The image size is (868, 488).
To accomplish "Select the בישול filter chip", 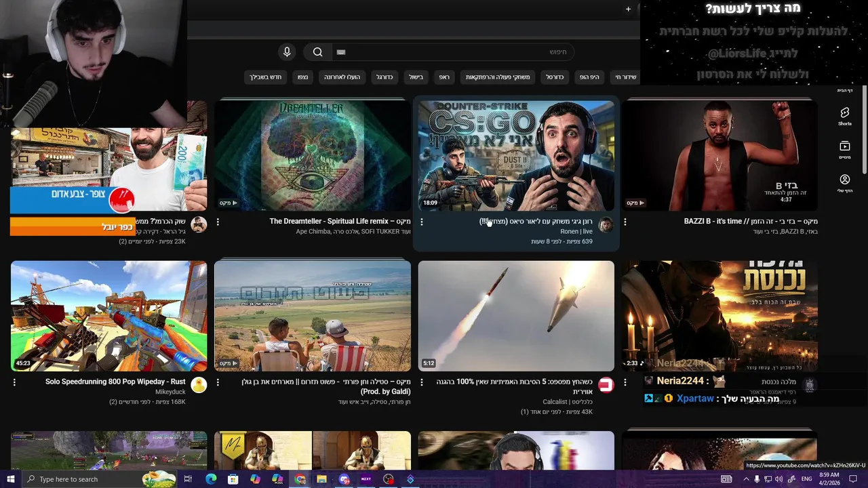I will (416, 77).
